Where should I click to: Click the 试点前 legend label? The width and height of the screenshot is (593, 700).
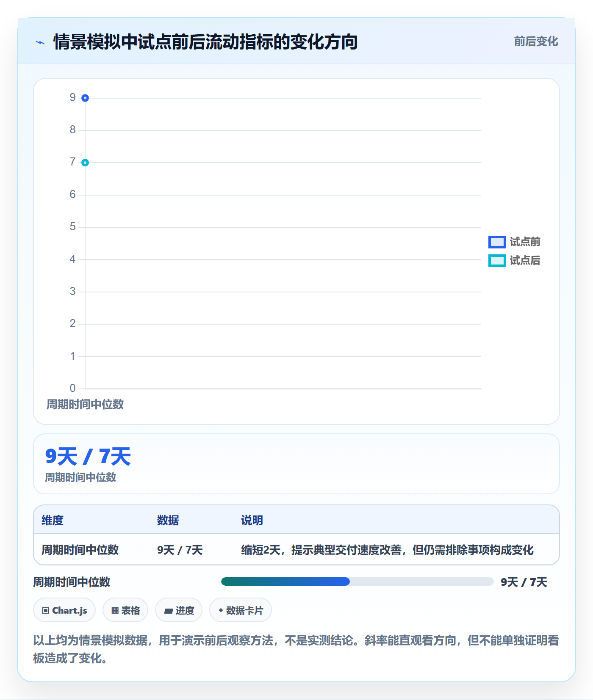coord(525,242)
